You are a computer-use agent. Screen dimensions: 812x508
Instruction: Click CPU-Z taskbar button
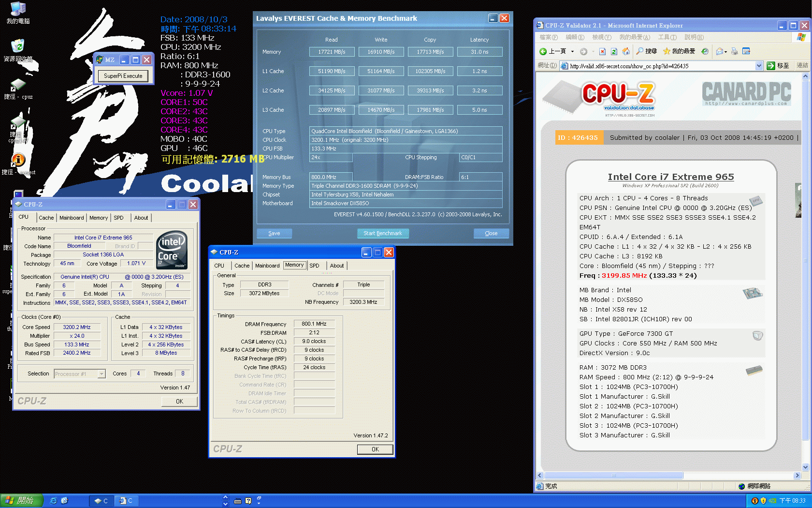coord(101,501)
